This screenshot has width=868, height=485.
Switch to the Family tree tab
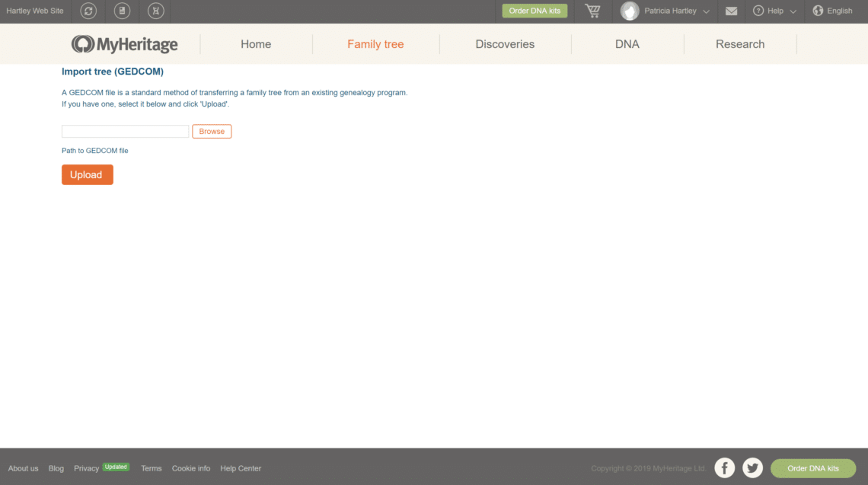tap(376, 44)
